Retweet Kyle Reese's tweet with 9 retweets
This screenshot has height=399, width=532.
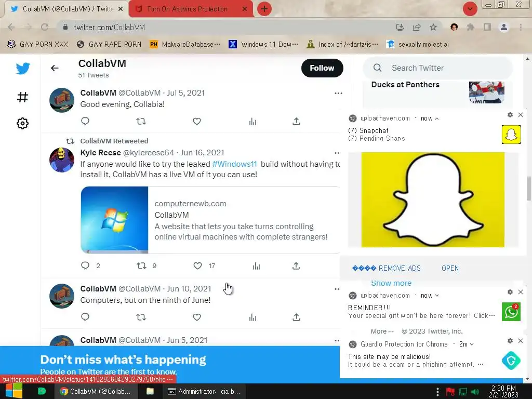[x=141, y=265]
